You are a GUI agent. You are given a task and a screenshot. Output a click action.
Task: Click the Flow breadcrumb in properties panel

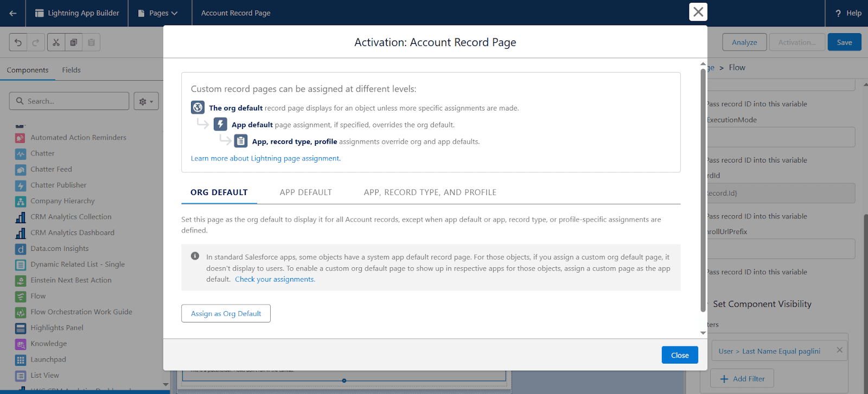tap(737, 67)
